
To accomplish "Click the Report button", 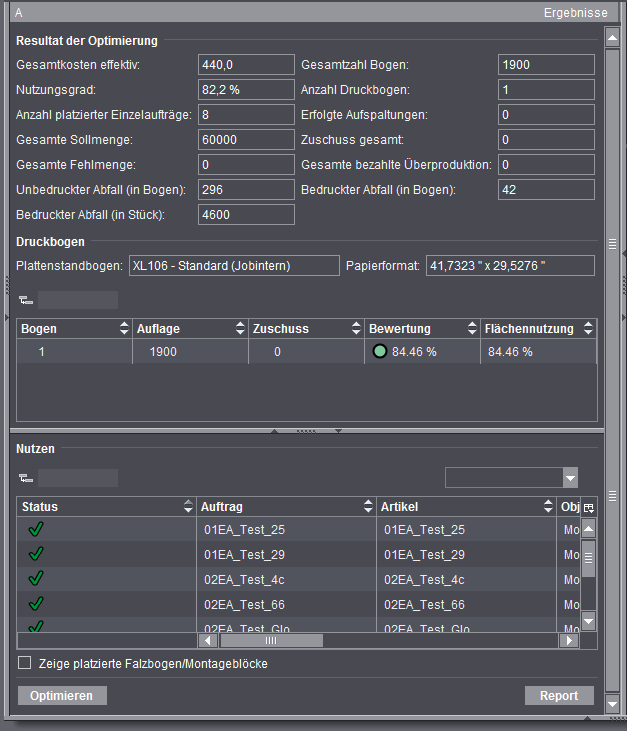I will coord(559,696).
